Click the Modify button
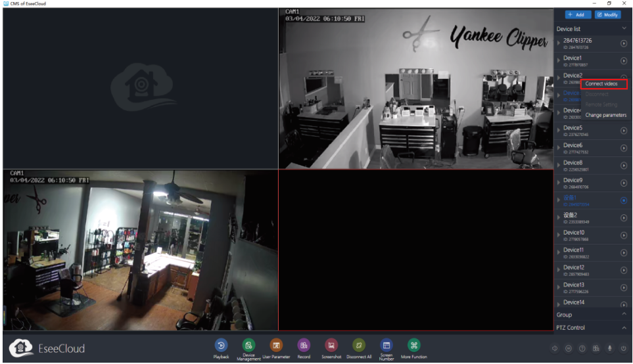 pos(608,14)
